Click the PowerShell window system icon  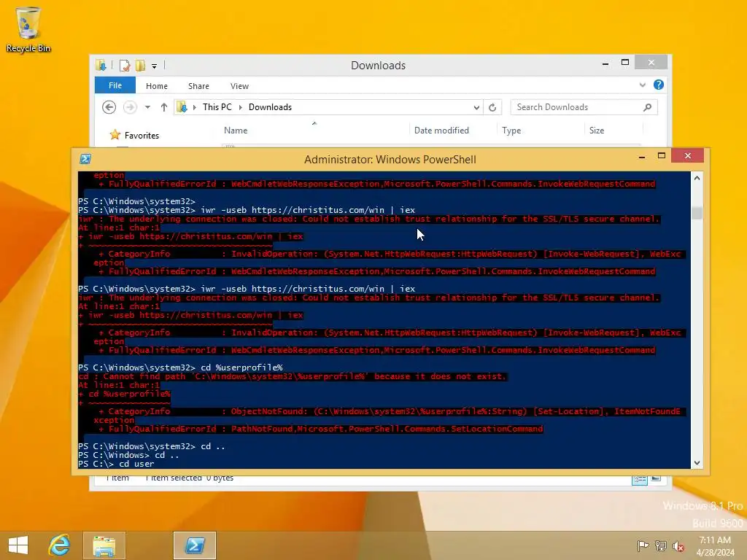click(x=86, y=159)
